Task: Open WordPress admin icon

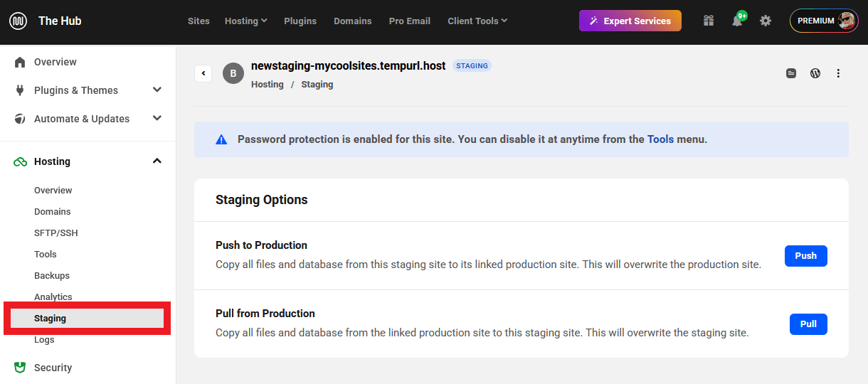Action: 815,73
